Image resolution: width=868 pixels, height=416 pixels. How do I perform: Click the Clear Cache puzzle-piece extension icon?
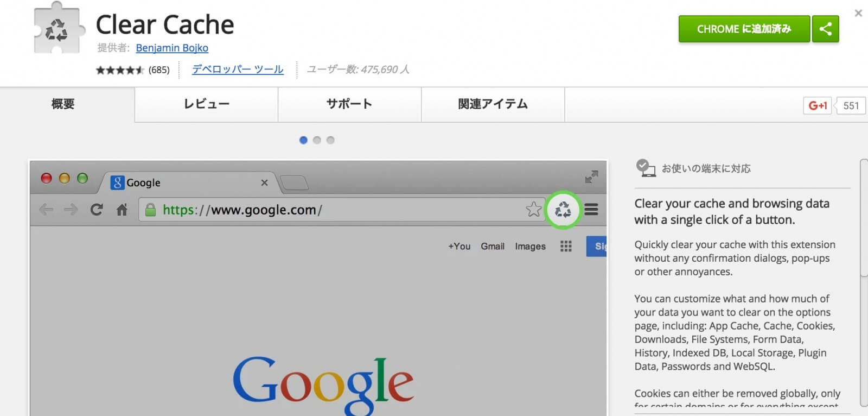coord(60,27)
